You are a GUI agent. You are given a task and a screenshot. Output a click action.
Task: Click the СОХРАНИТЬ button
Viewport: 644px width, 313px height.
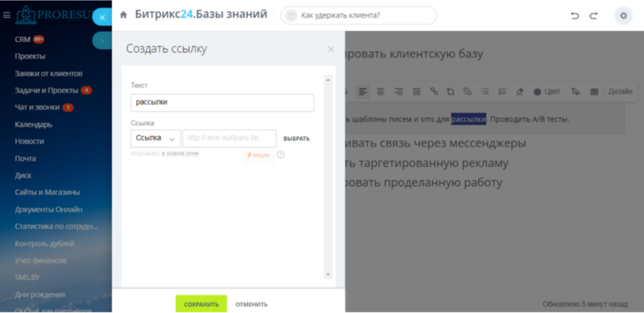click(x=201, y=304)
